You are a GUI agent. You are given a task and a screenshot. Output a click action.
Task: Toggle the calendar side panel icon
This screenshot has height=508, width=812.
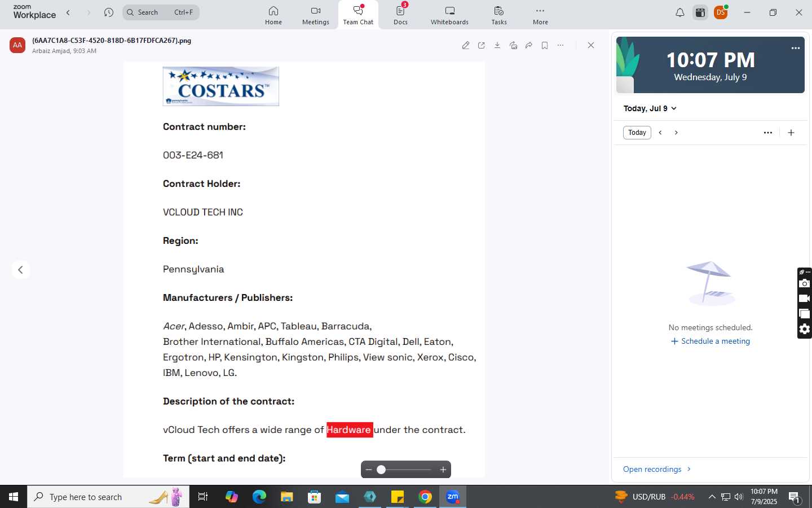(700, 12)
